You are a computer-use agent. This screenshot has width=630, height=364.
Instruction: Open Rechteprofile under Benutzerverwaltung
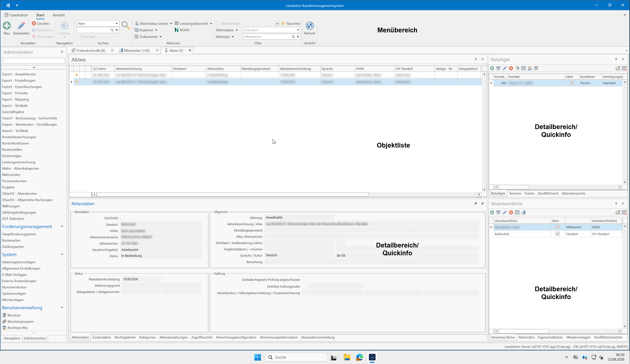click(18, 328)
